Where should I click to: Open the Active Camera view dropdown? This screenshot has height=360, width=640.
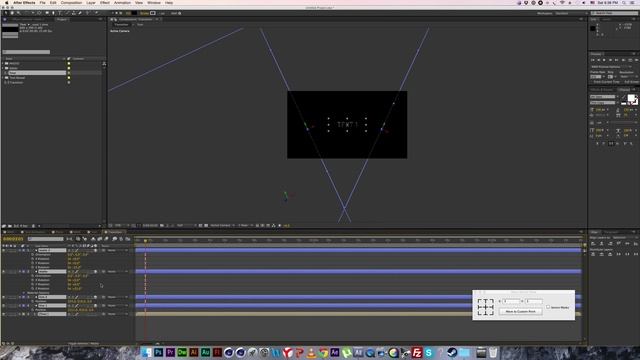222,225
